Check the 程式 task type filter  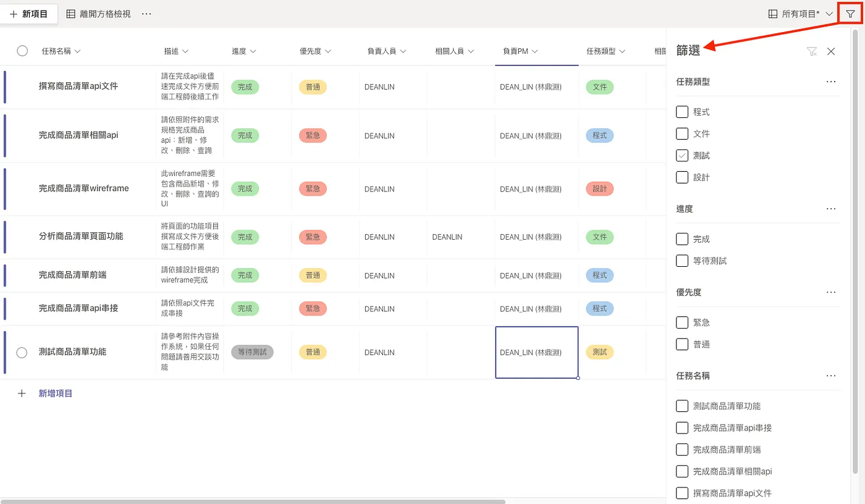point(682,112)
